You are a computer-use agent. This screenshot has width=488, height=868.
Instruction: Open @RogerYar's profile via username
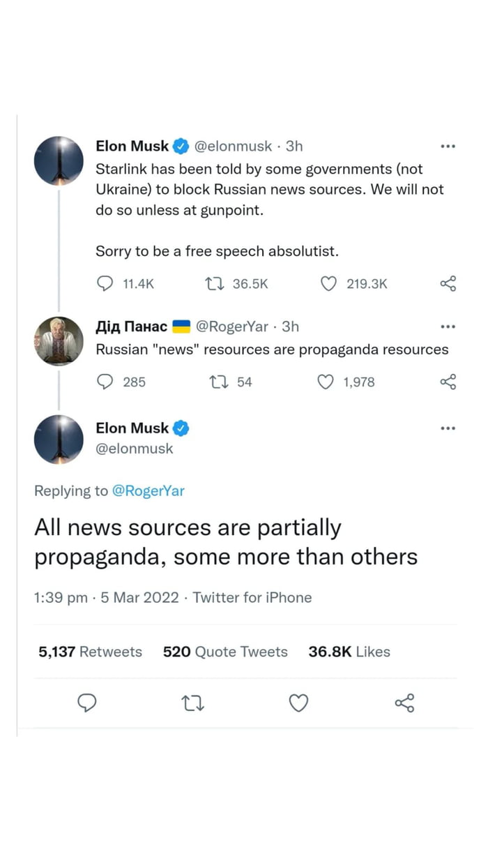[x=231, y=326]
